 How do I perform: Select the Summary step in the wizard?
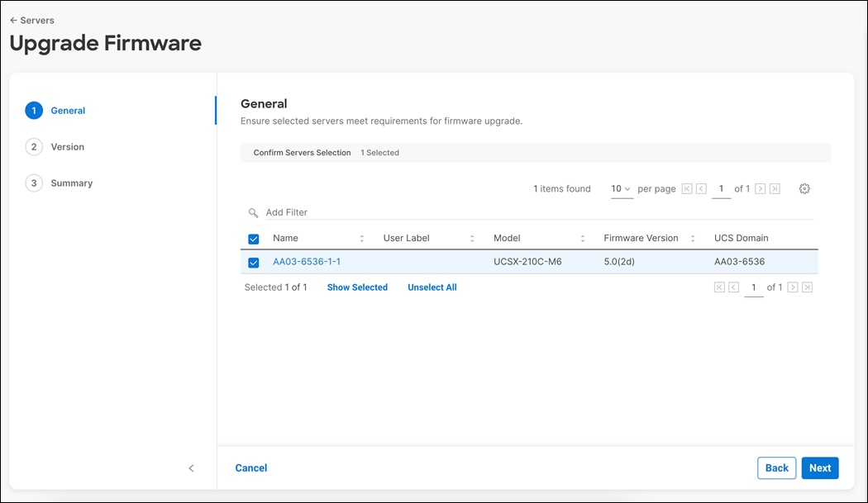tap(71, 183)
